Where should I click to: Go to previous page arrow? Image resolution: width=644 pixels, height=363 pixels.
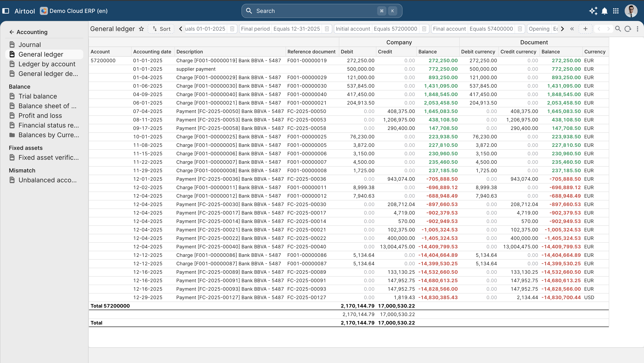599,29
